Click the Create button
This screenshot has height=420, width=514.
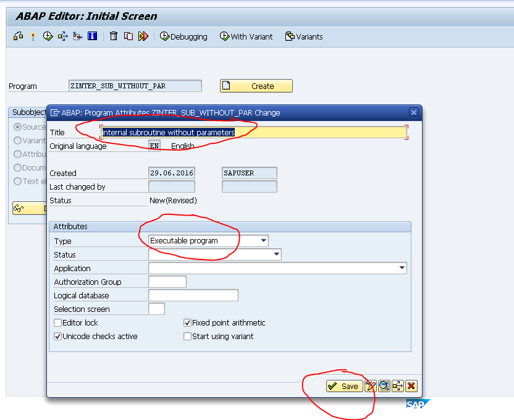point(256,86)
